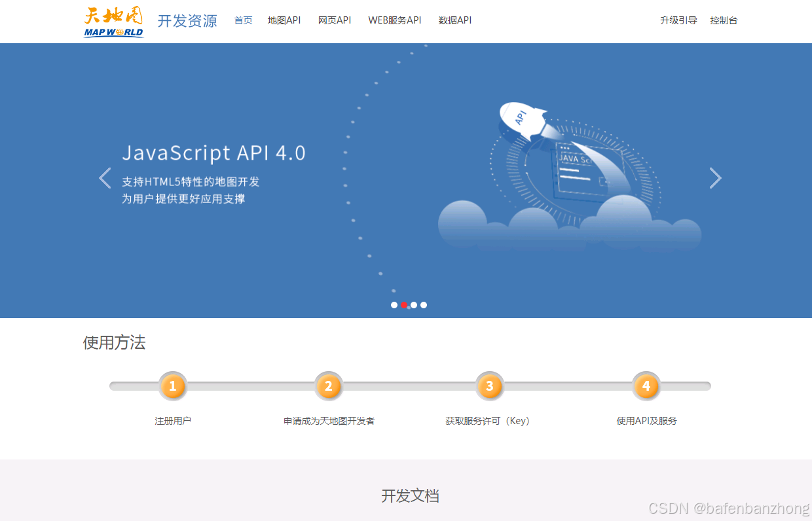Click step 3 orange circle

tap(490, 386)
